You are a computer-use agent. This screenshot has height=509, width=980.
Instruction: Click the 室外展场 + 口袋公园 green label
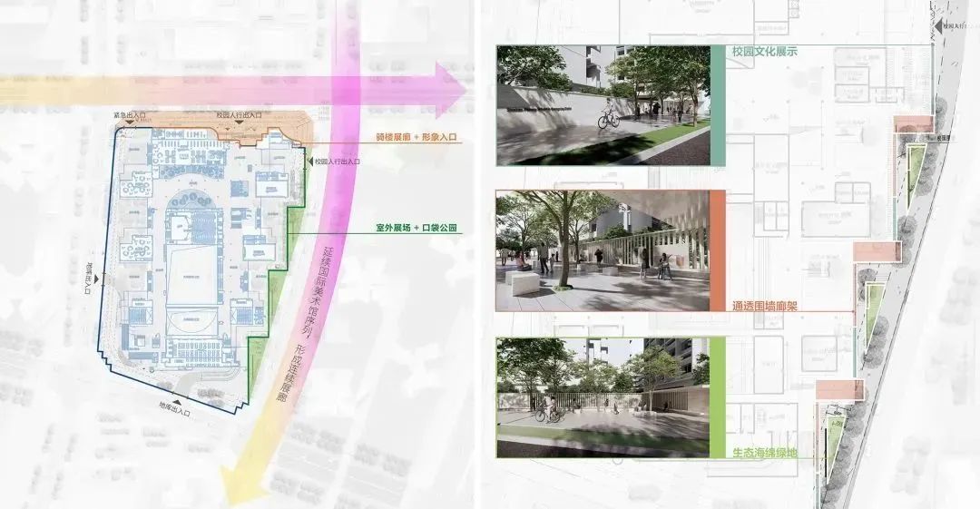[417, 227]
